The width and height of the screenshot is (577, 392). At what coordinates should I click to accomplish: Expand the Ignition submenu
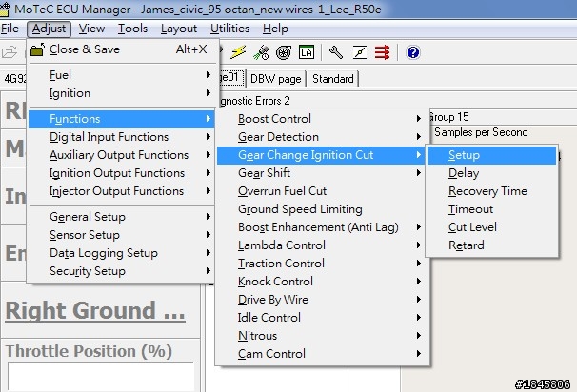[x=121, y=93]
